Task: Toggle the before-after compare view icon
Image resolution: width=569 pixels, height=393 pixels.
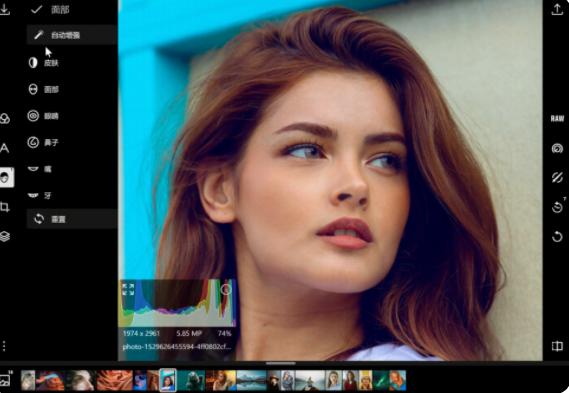Action: click(x=557, y=346)
